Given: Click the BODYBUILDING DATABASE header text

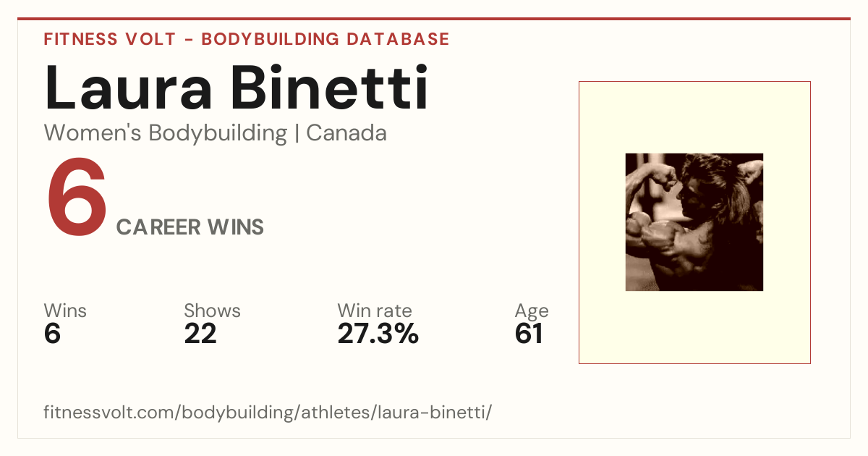Looking at the screenshot, I should click(x=325, y=39).
